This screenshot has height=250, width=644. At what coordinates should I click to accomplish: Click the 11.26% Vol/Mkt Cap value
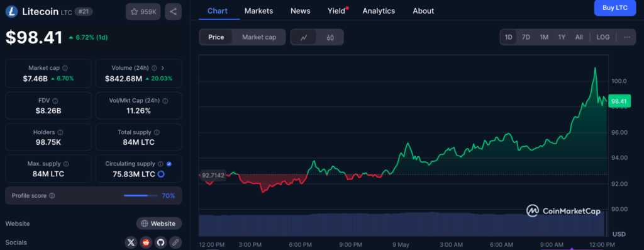tap(139, 111)
